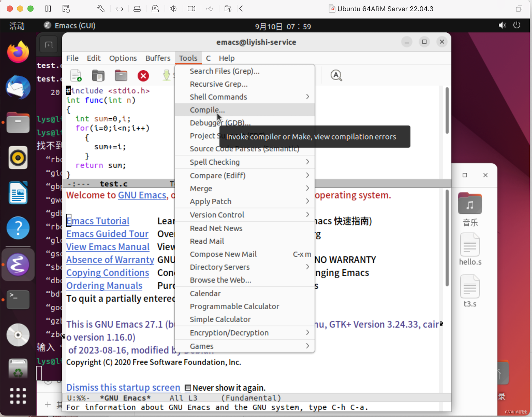Open the Copying Conditions link
Viewport: 532px width, 417px height.
(108, 273)
